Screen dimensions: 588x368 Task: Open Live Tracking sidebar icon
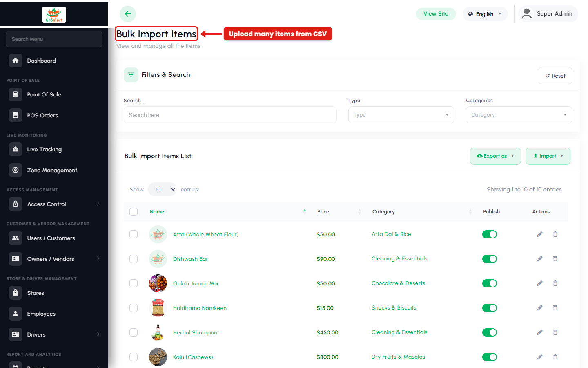pos(16,149)
